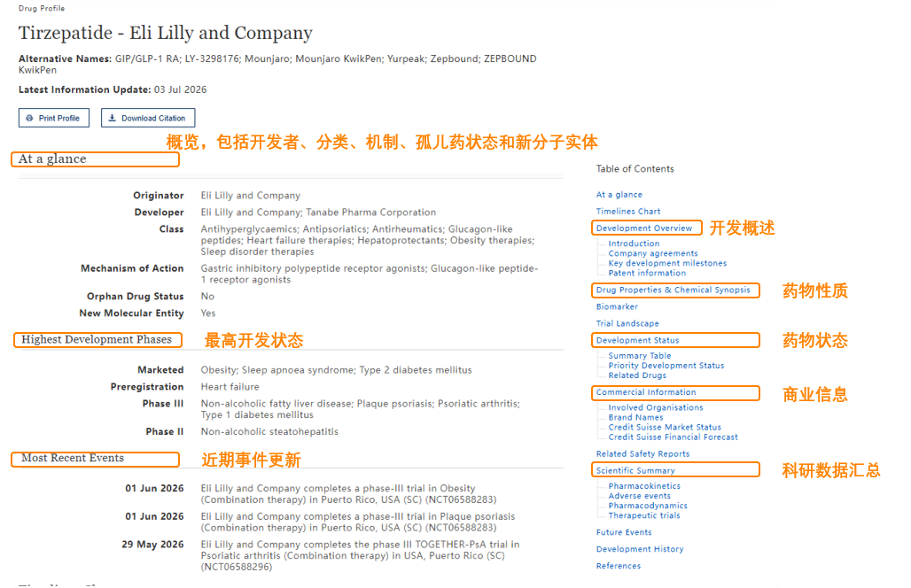Click the Table of Contents heading
This screenshot has height=588, width=911.
[x=635, y=169]
